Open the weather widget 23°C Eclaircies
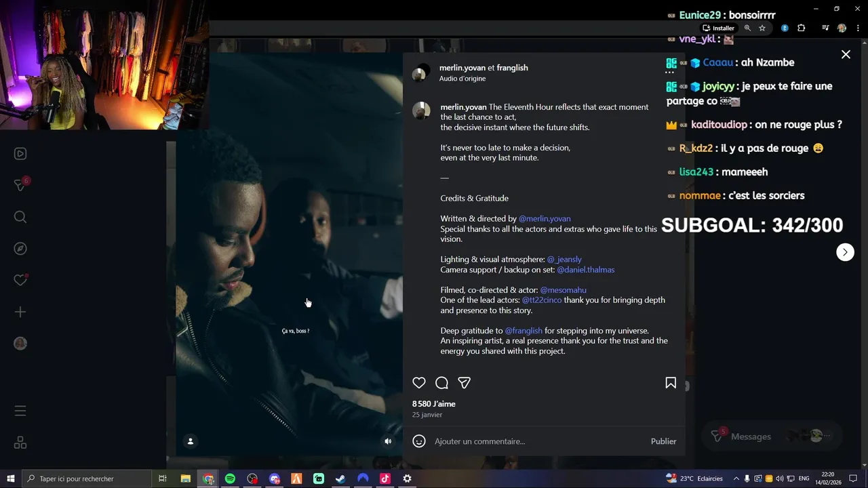 [x=694, y=479]
